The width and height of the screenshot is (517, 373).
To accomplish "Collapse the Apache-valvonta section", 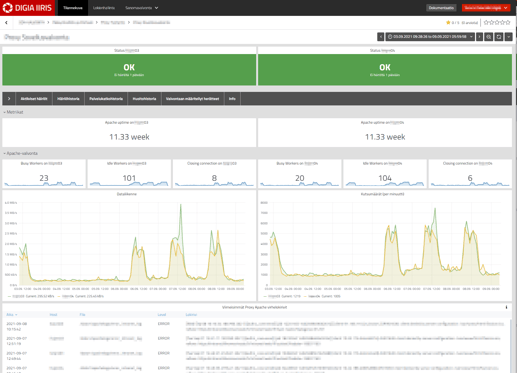I will 20,153.
